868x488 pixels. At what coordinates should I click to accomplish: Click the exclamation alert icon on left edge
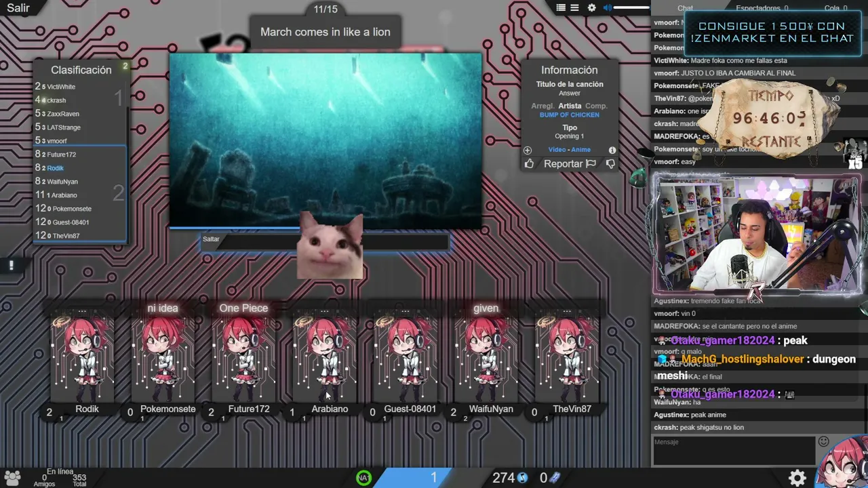[11, 265]
